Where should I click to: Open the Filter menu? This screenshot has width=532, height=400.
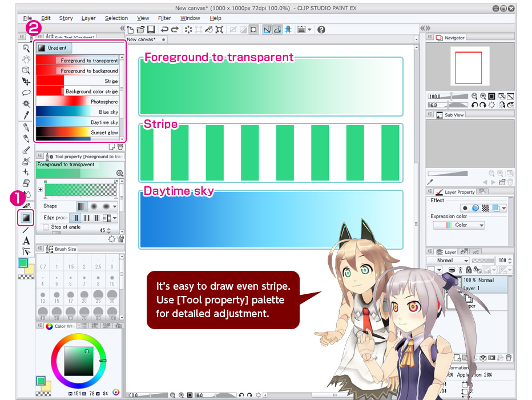pos(164,18)
